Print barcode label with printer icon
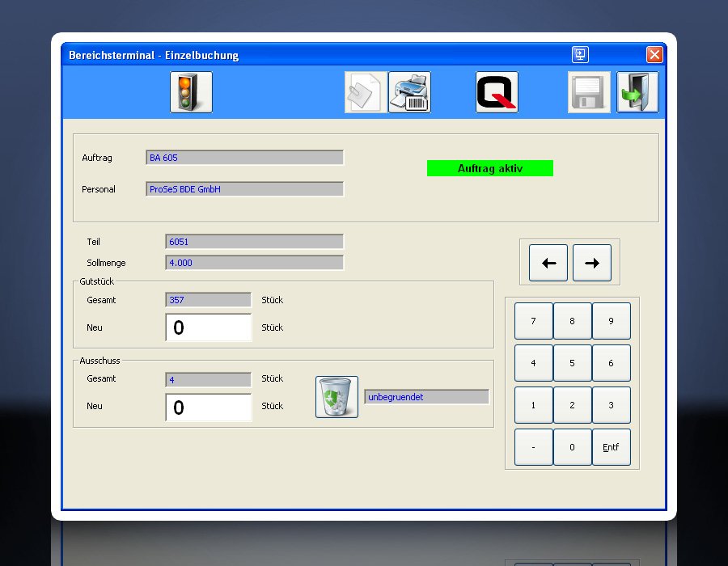Screen dimensions: 728x566 tap(409, 92)
